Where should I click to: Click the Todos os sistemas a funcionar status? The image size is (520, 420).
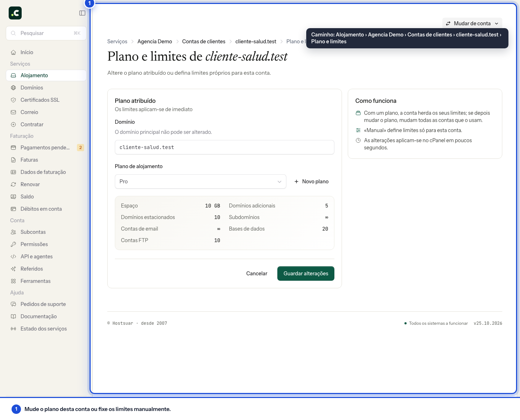pyautogui.click(x=436, y=323)
